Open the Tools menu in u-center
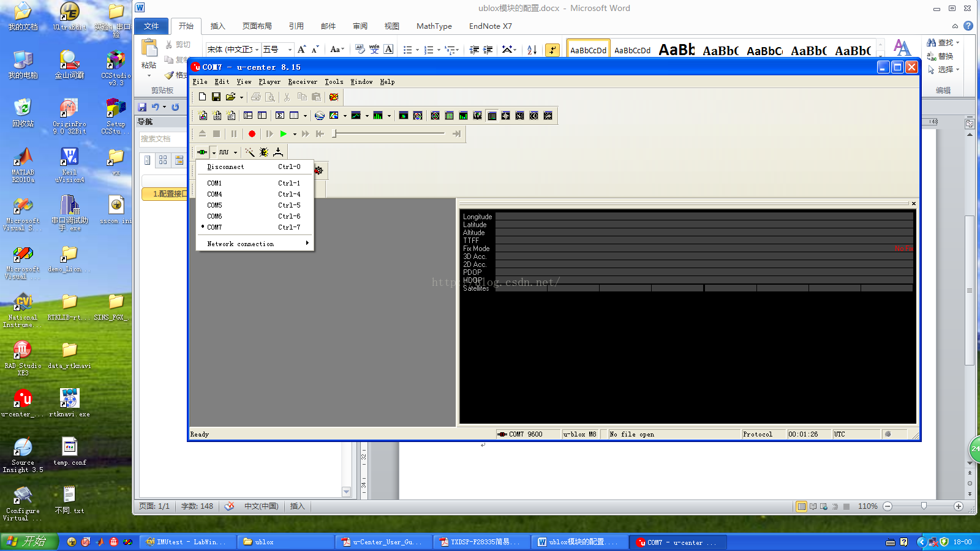The width and height of the screenshot is (980, 551). pyautogui.click(x=334, y=81)
